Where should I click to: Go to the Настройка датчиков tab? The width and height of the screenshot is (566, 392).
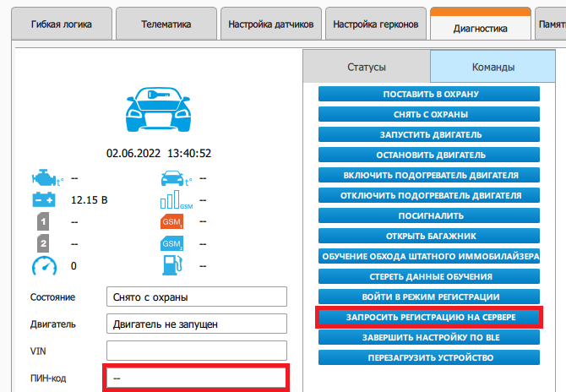[270, 24]
